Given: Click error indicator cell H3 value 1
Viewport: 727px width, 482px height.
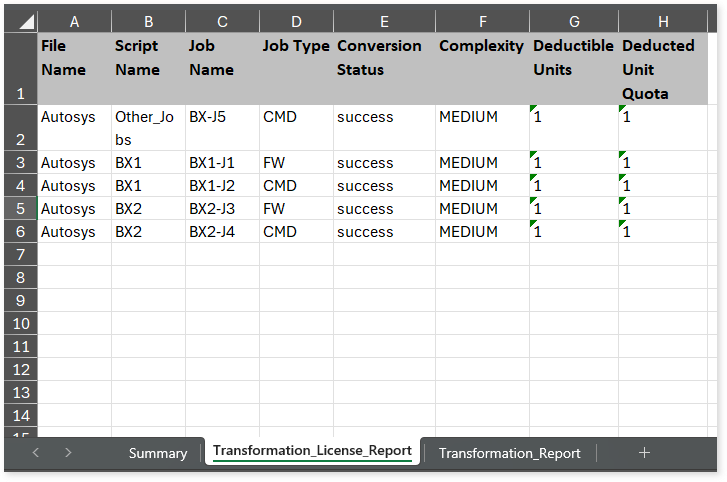Looking at the screenshot, I should [663, 162].
